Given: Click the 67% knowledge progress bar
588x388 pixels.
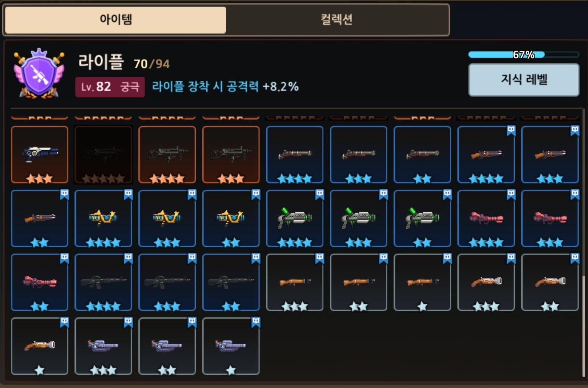Looking at the screenshot, I should coord(524,54).
